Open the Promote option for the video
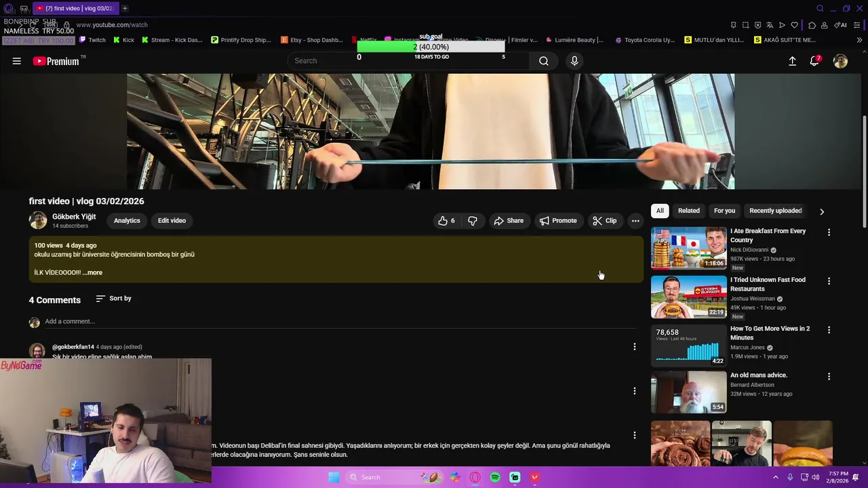The image size is (868, 488). click(x=558, y=220)
